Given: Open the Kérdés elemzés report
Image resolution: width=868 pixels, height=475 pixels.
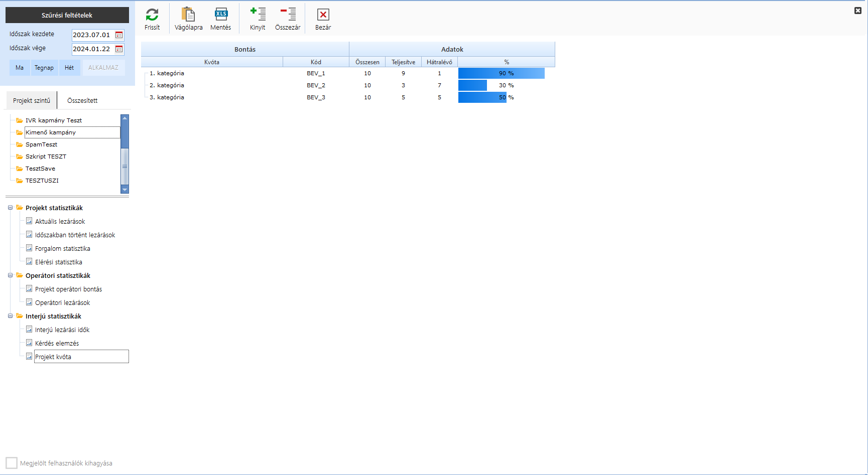Looking at the screenshot, I should tap(57, 344).
